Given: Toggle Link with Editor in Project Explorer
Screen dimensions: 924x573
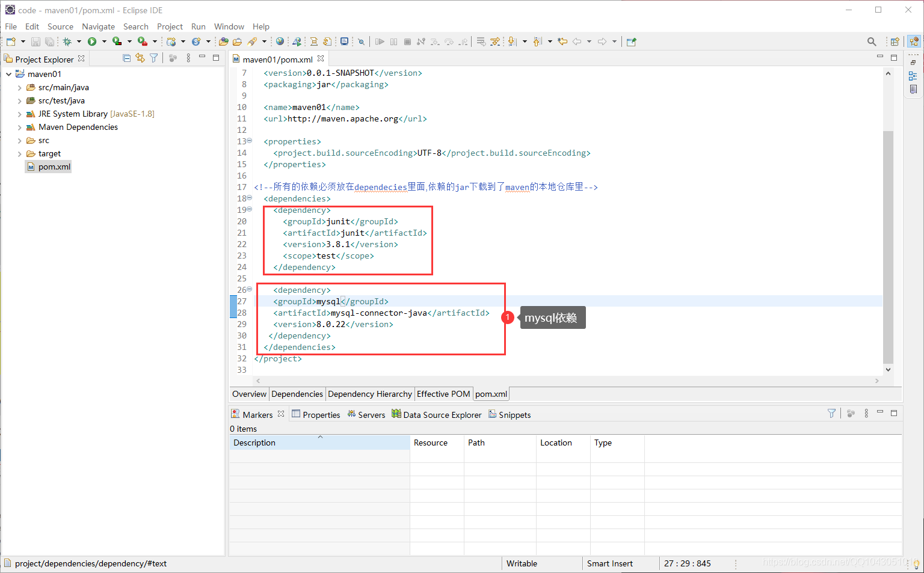Looking at the screenshot, I should [x=140, y=58].
